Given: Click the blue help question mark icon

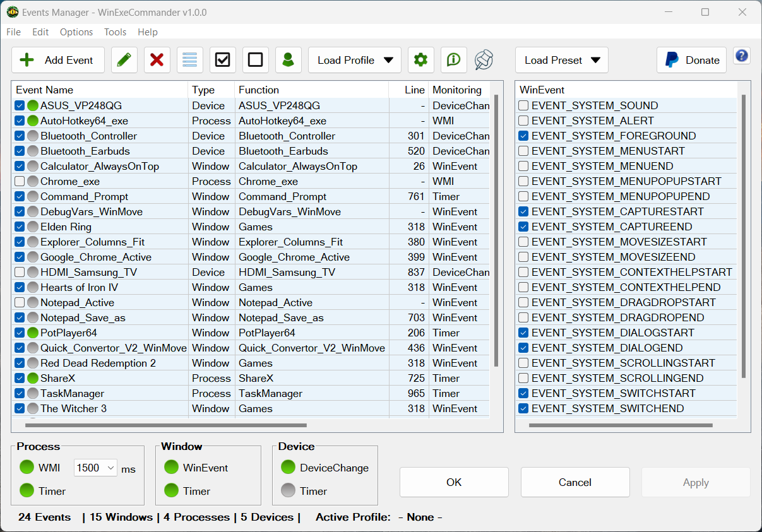Looking at the screenshot, I should coord(742,56).
